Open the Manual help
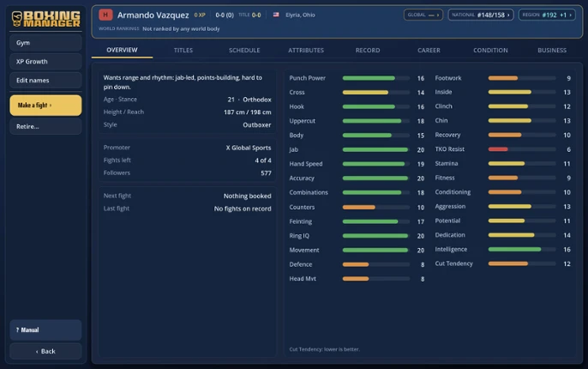This screenshot has height=369, width=588. tap(45, 330)
